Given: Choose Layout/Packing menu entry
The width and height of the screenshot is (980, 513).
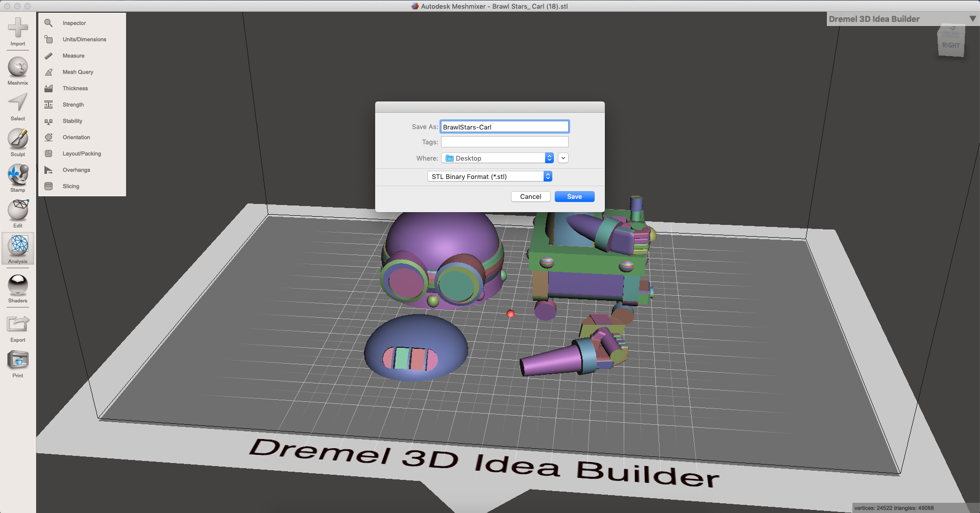Looking at the screenshot, I should (82, 153).
